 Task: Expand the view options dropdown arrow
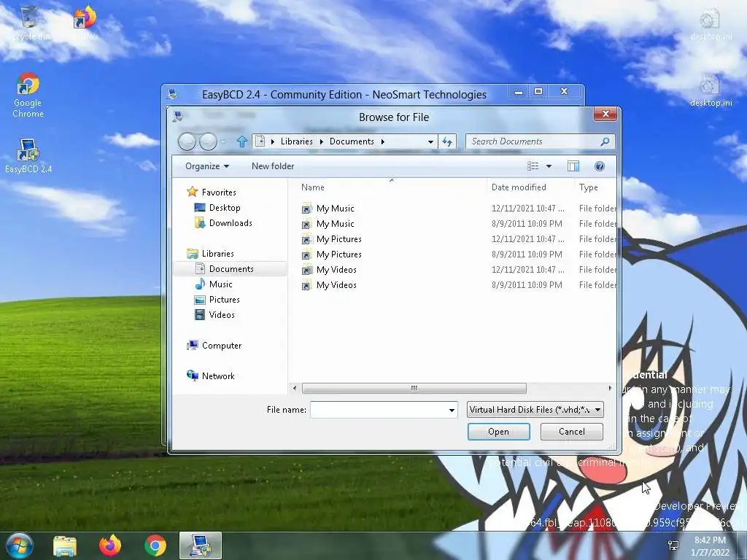click(x=549, y=166)
